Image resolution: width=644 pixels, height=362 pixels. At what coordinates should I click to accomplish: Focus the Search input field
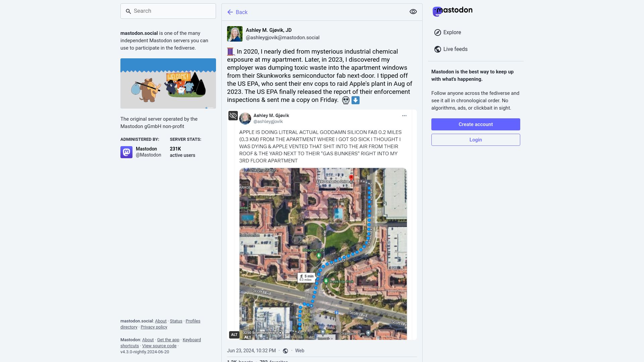point(168,11)
